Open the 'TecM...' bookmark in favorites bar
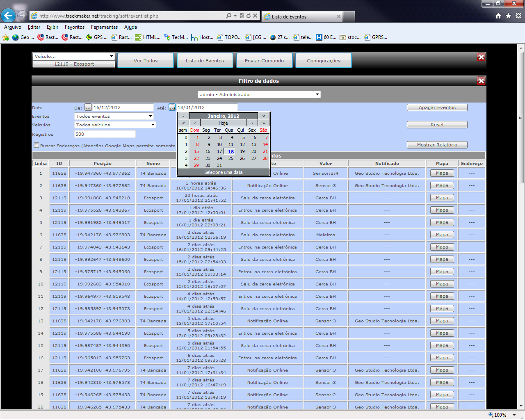The image size is (525, 420). pos(176,37)
